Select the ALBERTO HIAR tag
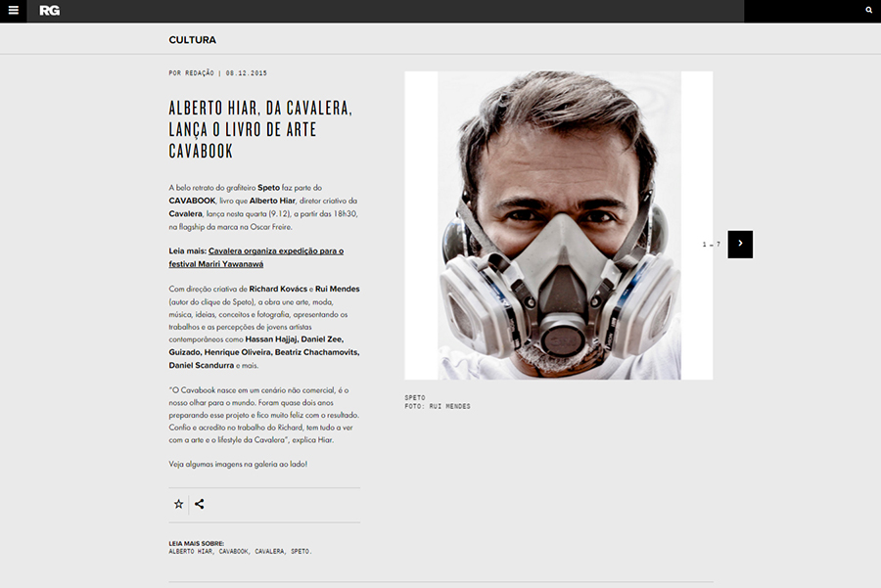Viewport: 881px width, 588px height. pyautogui.click(x=191, y=552)
